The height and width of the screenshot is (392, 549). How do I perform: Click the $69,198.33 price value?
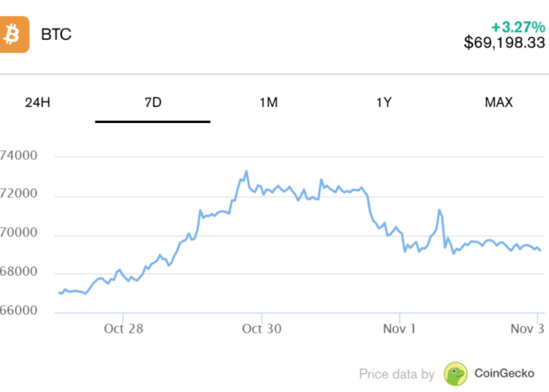[504, 43]
